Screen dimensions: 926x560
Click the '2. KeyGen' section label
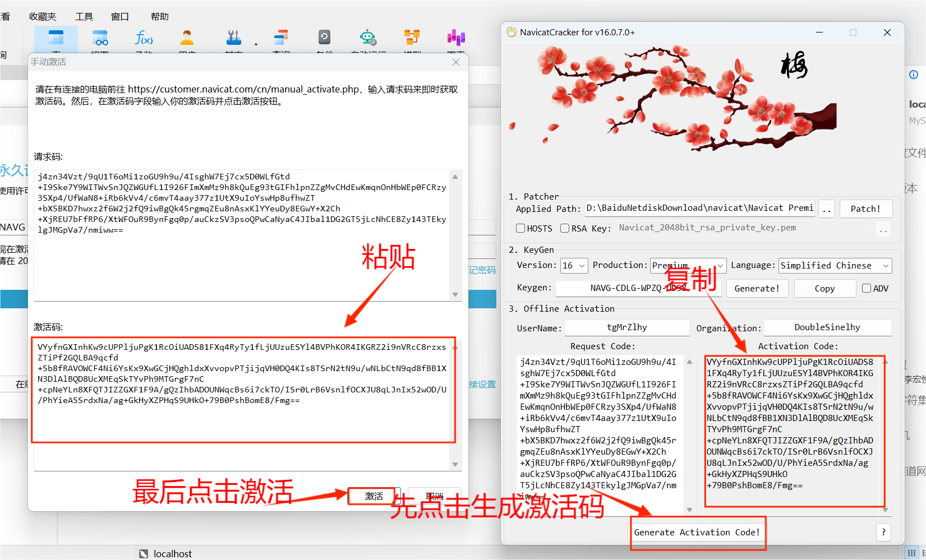tap(531, 249)
